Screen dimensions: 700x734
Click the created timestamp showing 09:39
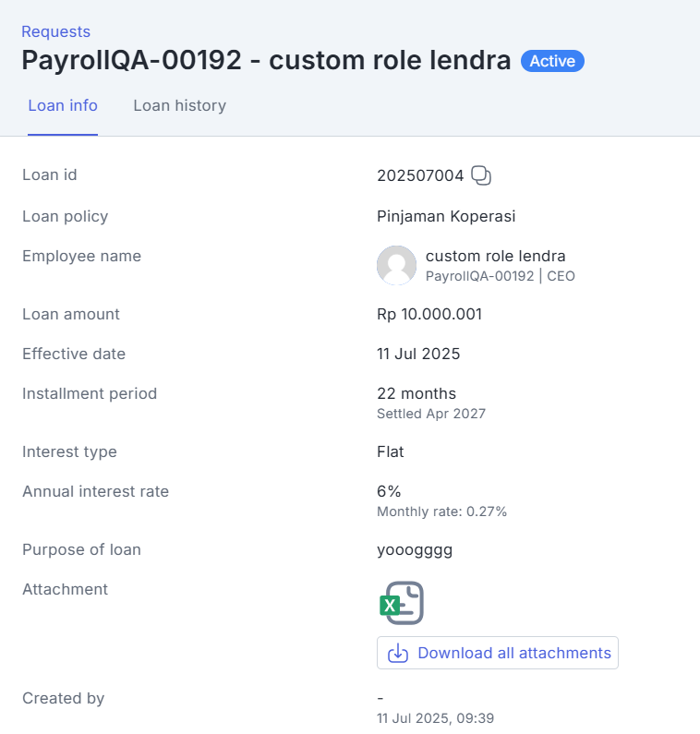[441, 717]
